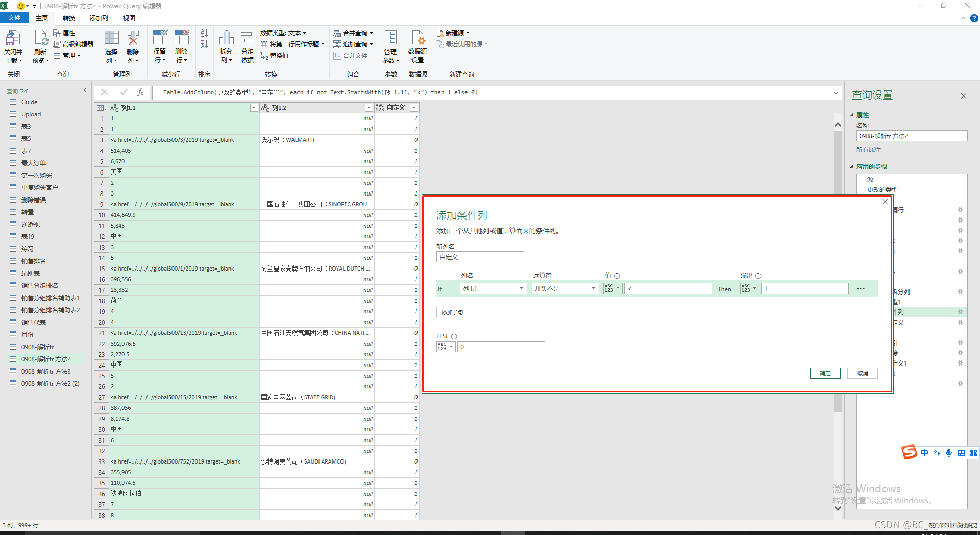Click the ellipsis button on the If row

click(x=861, y=289)
